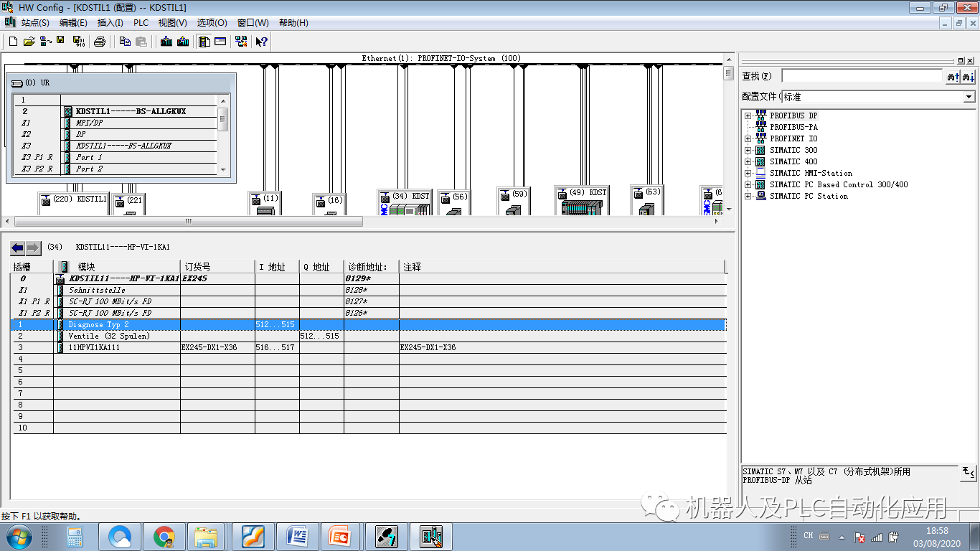Viewport: 980px width, 551px height.
Task: Click the Download to Module icon
Action: [x=166, y=42]
